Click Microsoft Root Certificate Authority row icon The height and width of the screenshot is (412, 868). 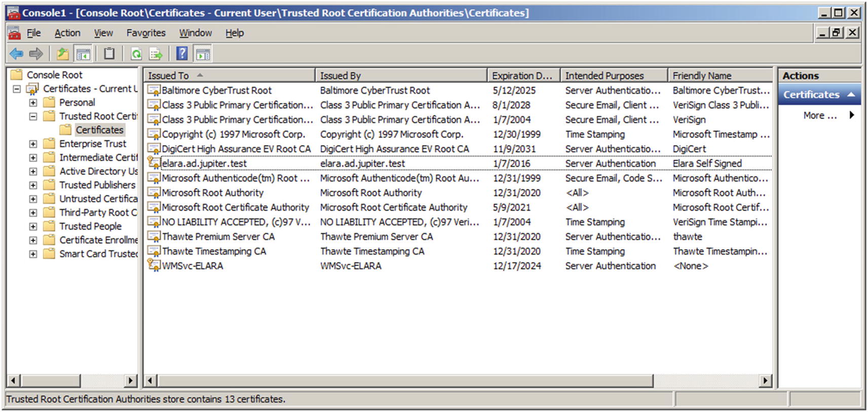[x=154, y=207]
